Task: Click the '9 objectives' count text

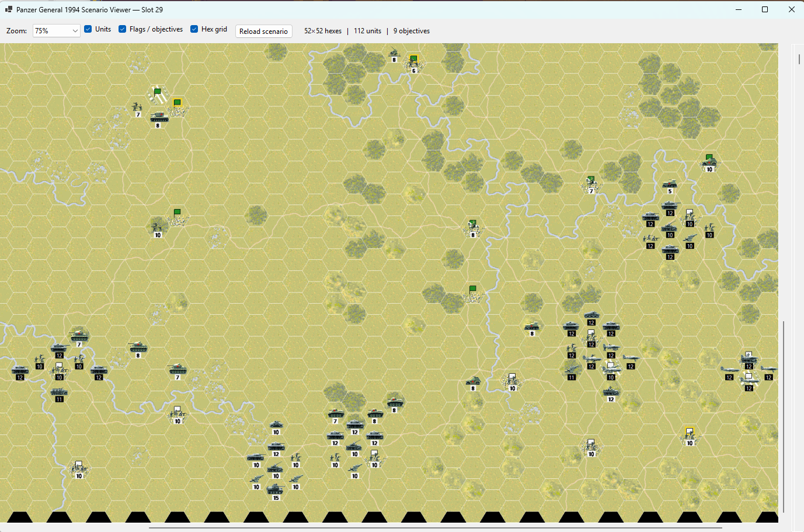Action: (412, 31)
